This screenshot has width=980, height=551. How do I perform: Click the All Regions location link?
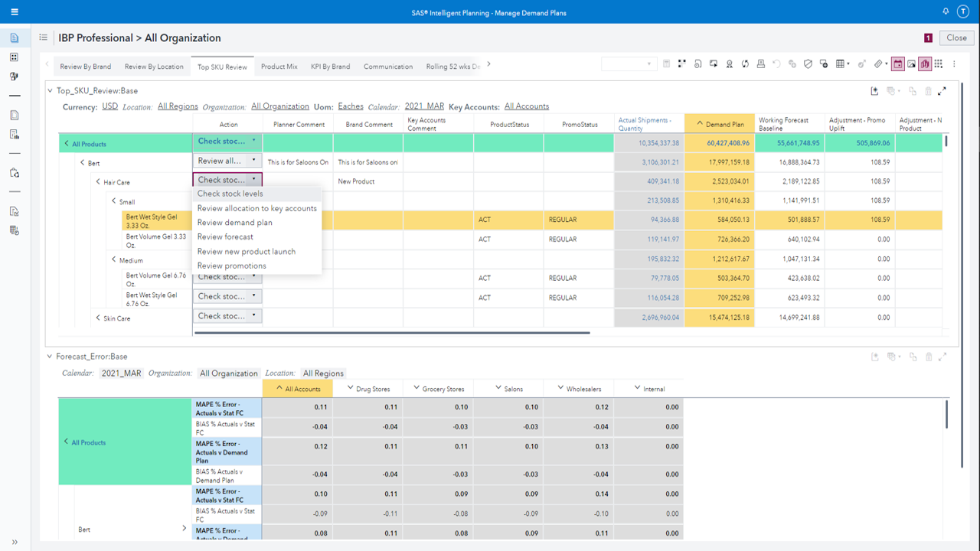[178, 106]
